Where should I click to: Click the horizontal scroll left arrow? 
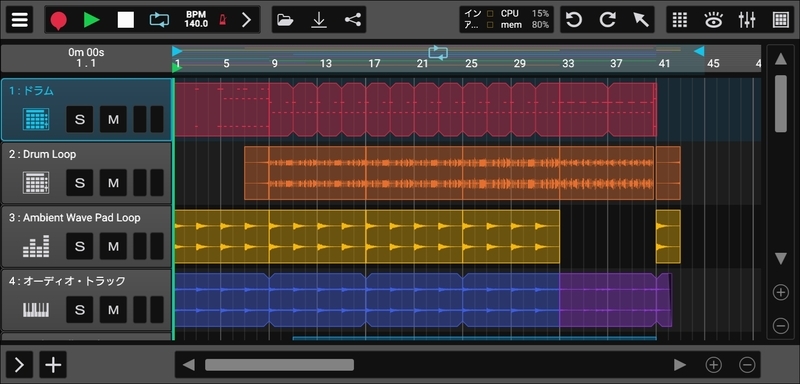coord(189,365)
